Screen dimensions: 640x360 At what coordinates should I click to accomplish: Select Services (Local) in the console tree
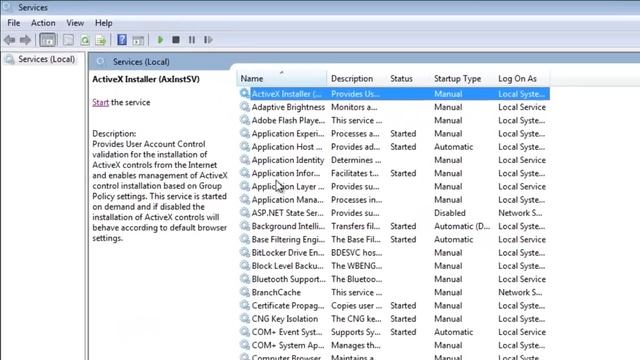pyautogui.click(x=47, y=59)
